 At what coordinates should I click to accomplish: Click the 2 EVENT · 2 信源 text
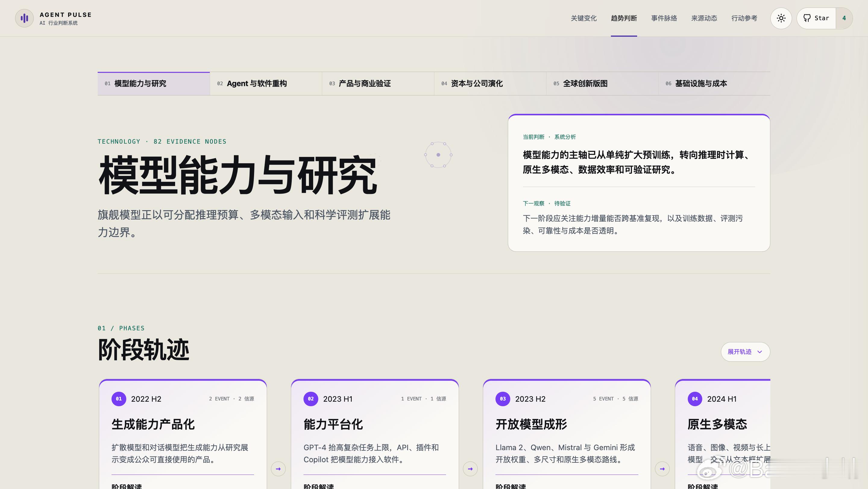231,399
